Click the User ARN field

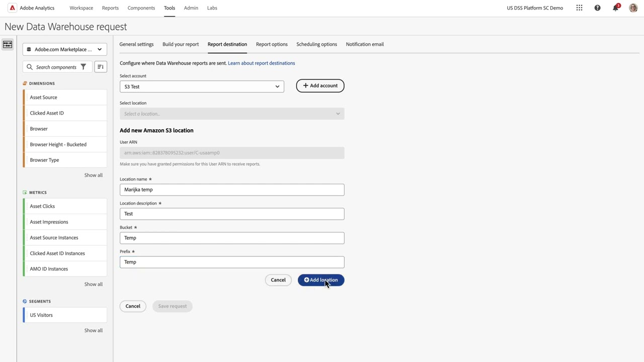coord(232,153)
